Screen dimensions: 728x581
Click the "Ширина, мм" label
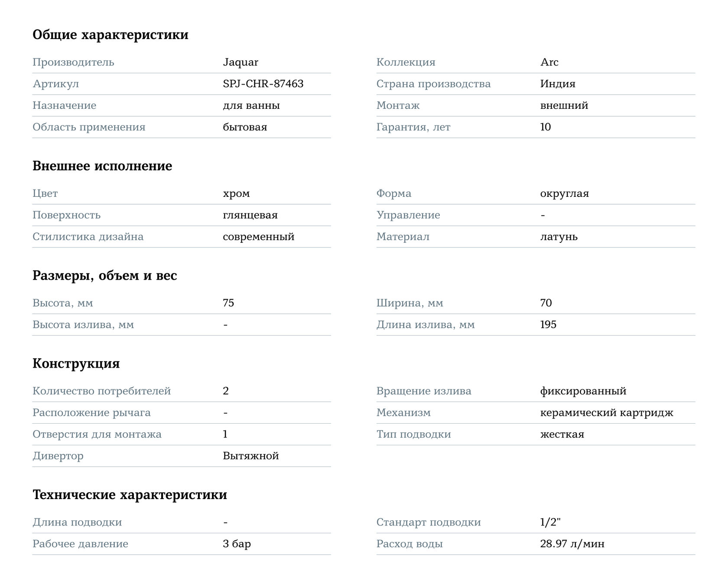[409, 303]
